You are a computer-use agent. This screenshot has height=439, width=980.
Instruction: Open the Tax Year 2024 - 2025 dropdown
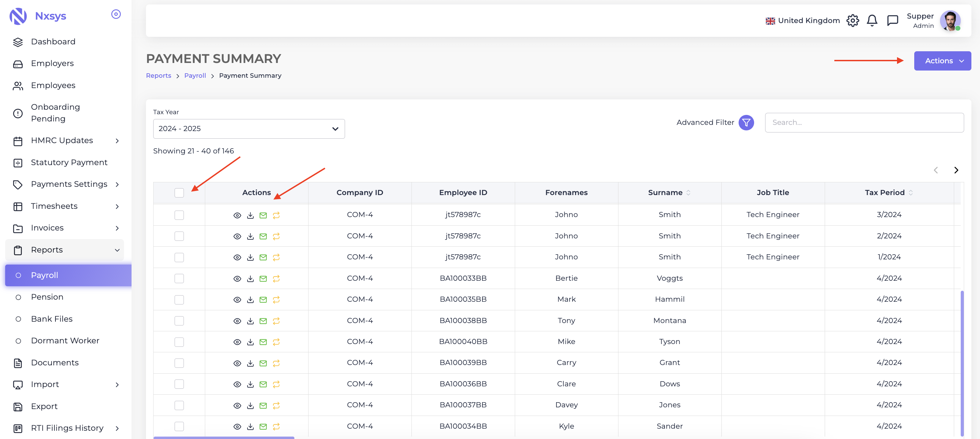tap(249, 129)
